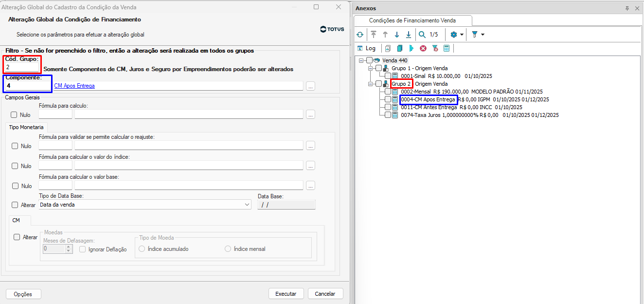This screenshot has width=644, height=304.
Task: Click the calculator icon in toolbar
Action: [447, 48]
